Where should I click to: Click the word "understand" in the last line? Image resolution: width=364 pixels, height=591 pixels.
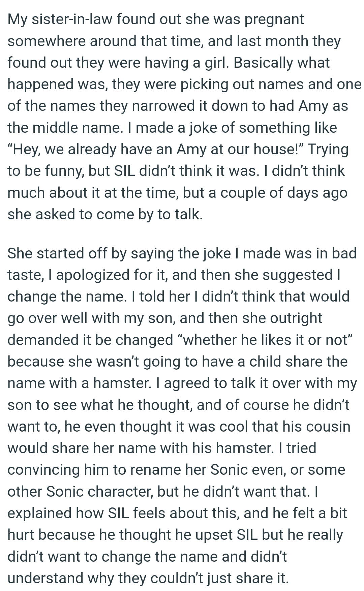pos(45,578)
